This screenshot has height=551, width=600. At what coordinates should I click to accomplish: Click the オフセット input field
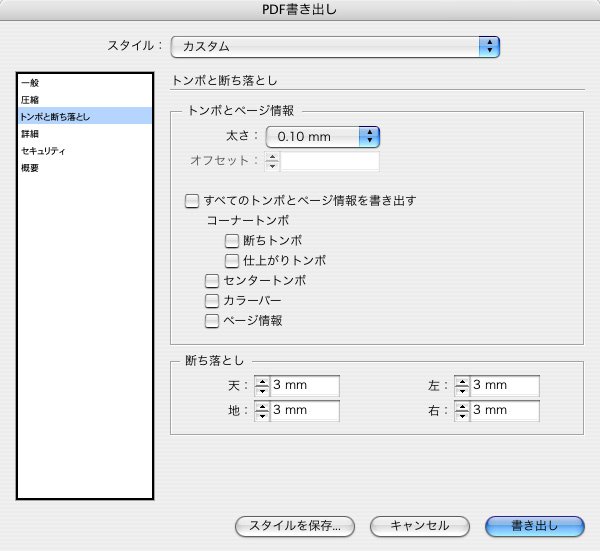pyautogui.click(x=330, y=161)
